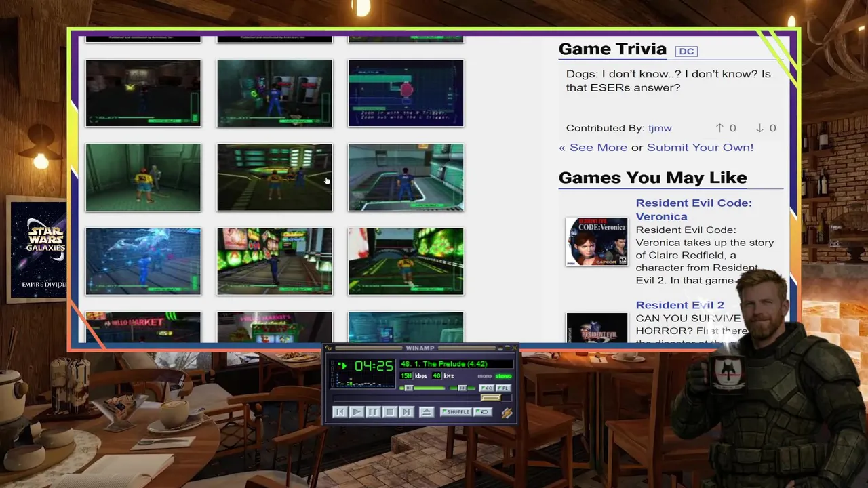Open contributor tjmw's profile
Screen dimensions: 868x488
coord(660,128)
